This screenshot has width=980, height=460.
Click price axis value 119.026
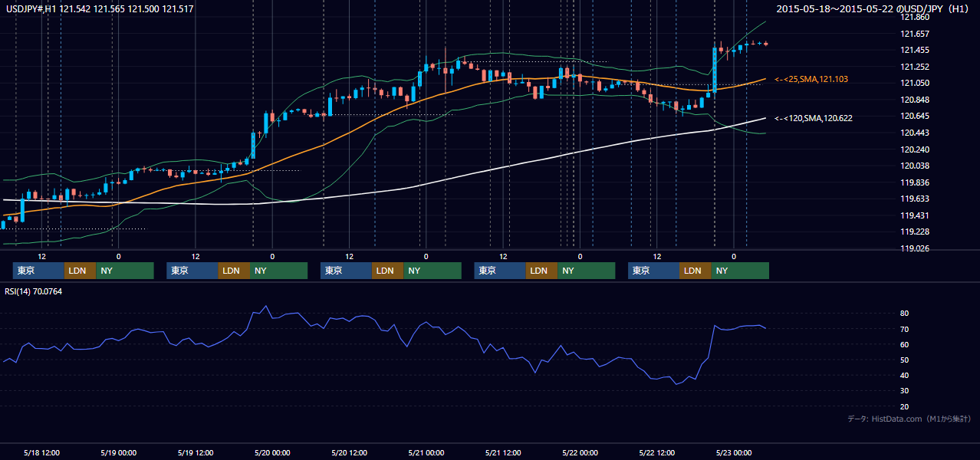(916, 248)
